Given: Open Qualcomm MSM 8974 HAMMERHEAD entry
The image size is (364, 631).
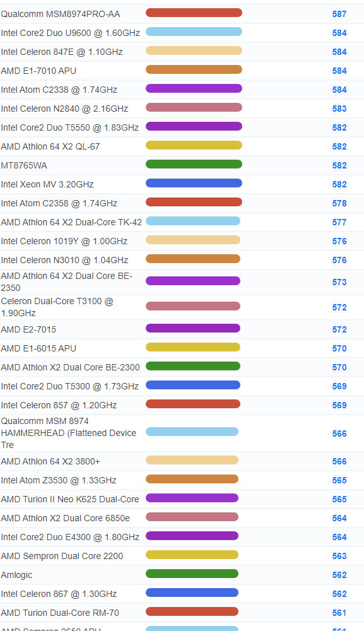Looking at the screenshot, I should (68, 433).
